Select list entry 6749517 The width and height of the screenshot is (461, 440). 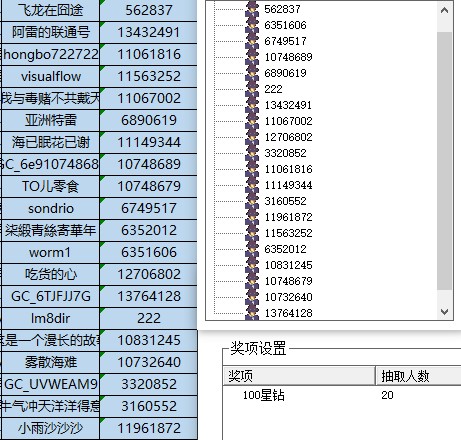(x=285, y=41)
